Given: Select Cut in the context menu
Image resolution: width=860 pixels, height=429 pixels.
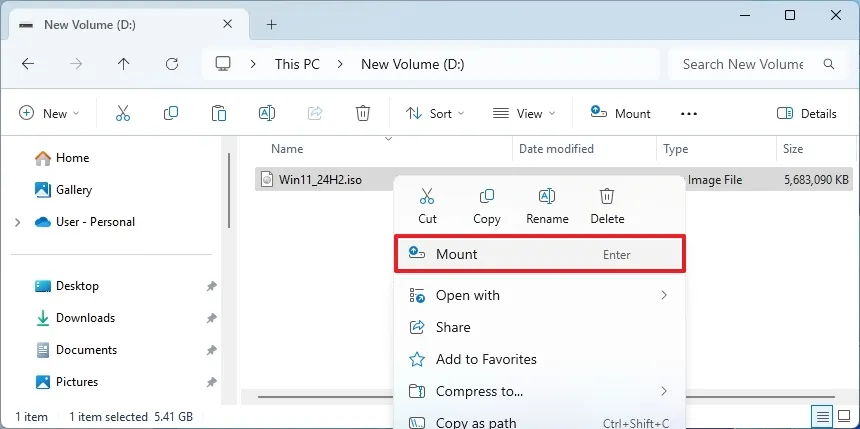Looking at the screenshot, I should (x=427, y=206).
